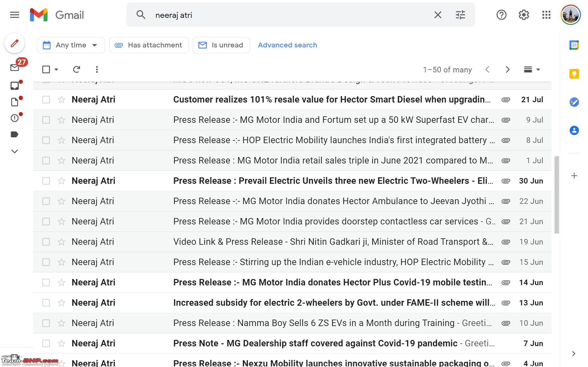Open the Any time date filter

coord(71,45)
